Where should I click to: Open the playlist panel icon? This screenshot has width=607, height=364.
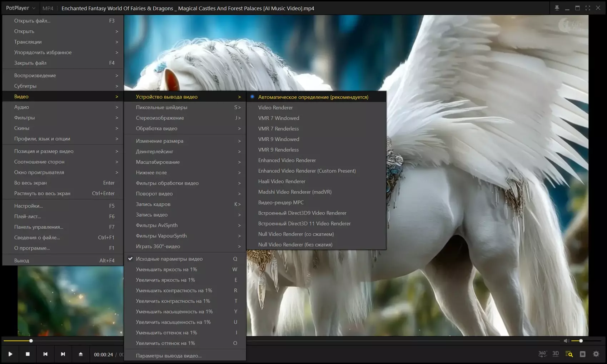[x=583, y=354]
